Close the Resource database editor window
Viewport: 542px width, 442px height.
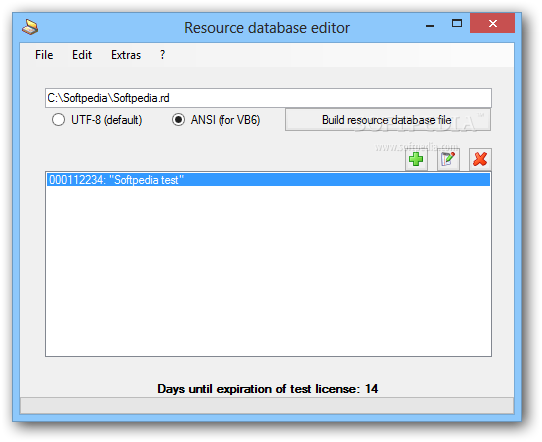pyautogui.click(x=493, y=23)
